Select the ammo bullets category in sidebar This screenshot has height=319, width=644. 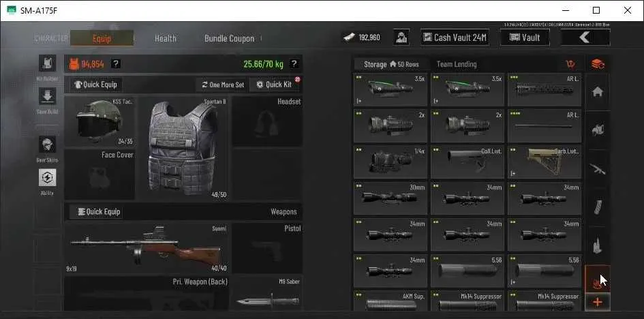(x=598, y=245)
